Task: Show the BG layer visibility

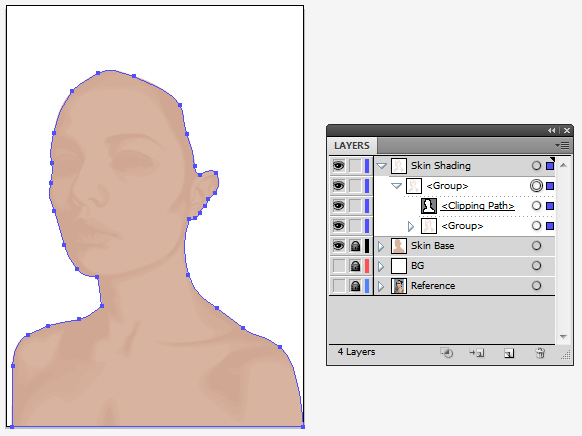Action: (x=339, y=266)
